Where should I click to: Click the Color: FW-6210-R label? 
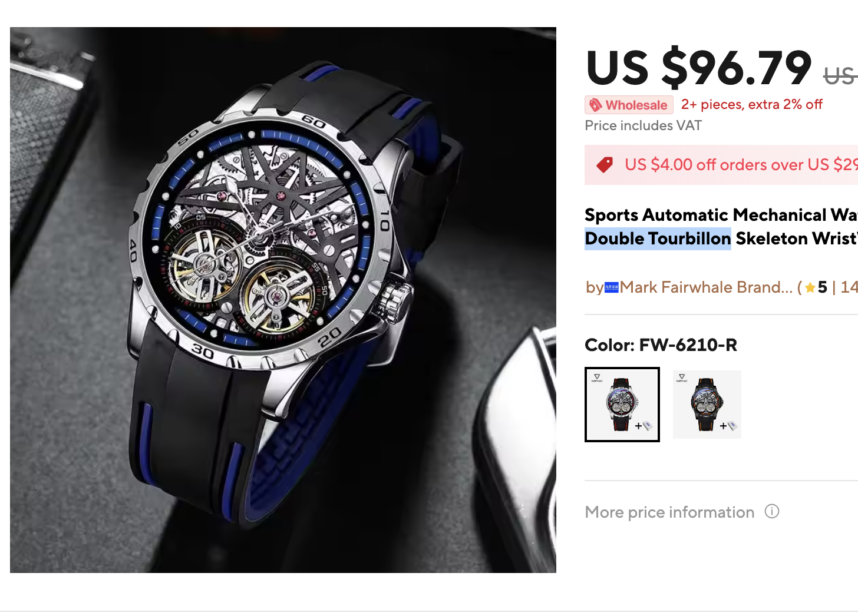coord(661,345)
